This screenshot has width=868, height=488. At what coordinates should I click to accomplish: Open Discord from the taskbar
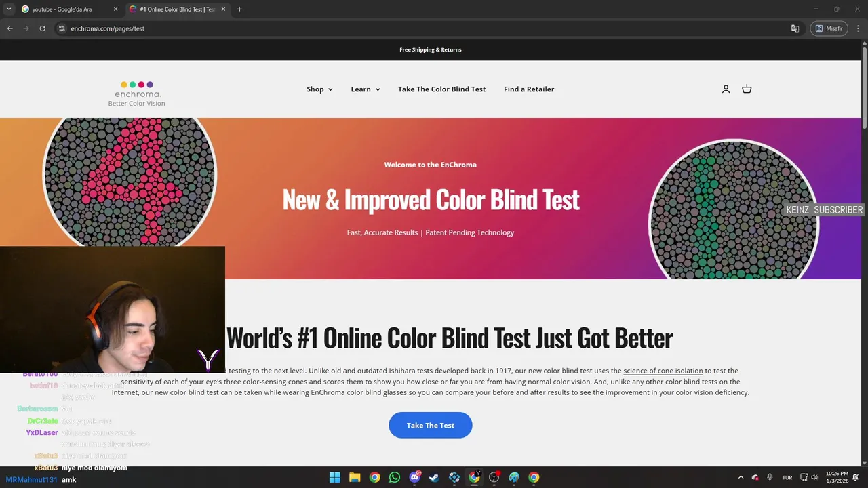(x=414, y=477)
